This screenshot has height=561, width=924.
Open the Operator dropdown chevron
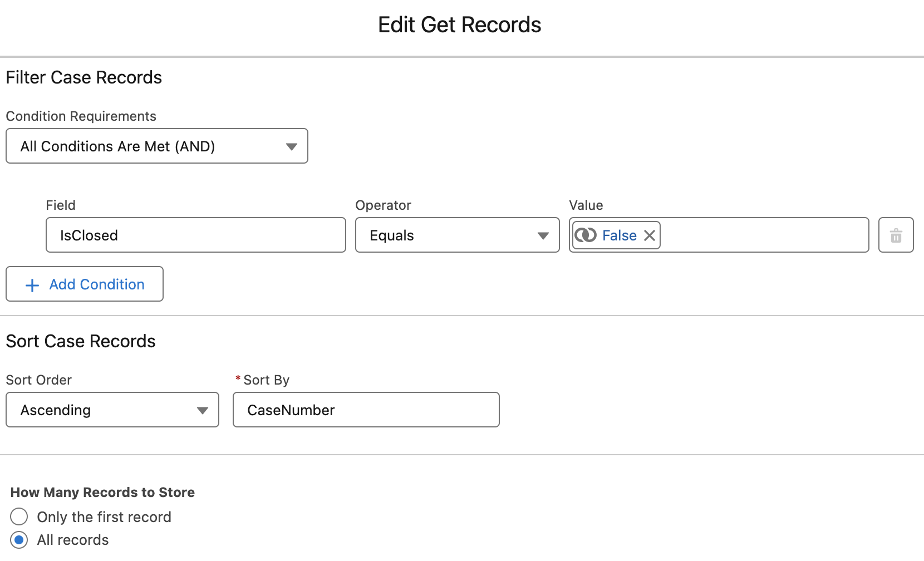[x=543, y=235]
